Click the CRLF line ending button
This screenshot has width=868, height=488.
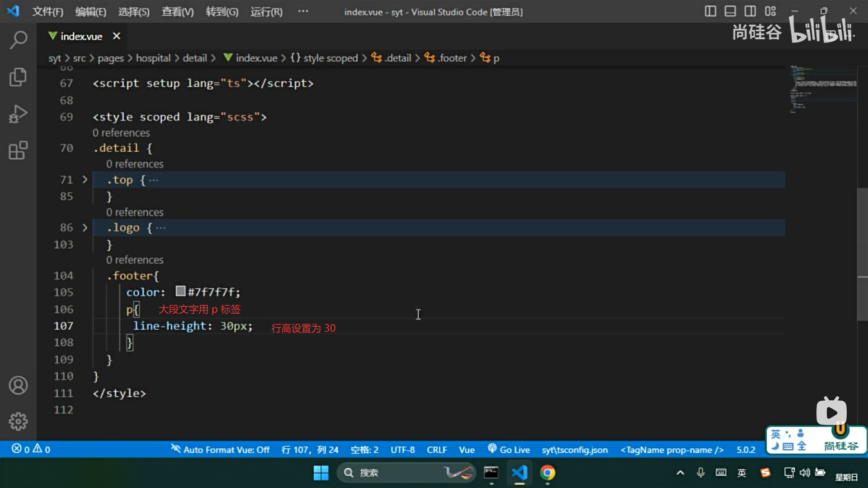[436, 450]
